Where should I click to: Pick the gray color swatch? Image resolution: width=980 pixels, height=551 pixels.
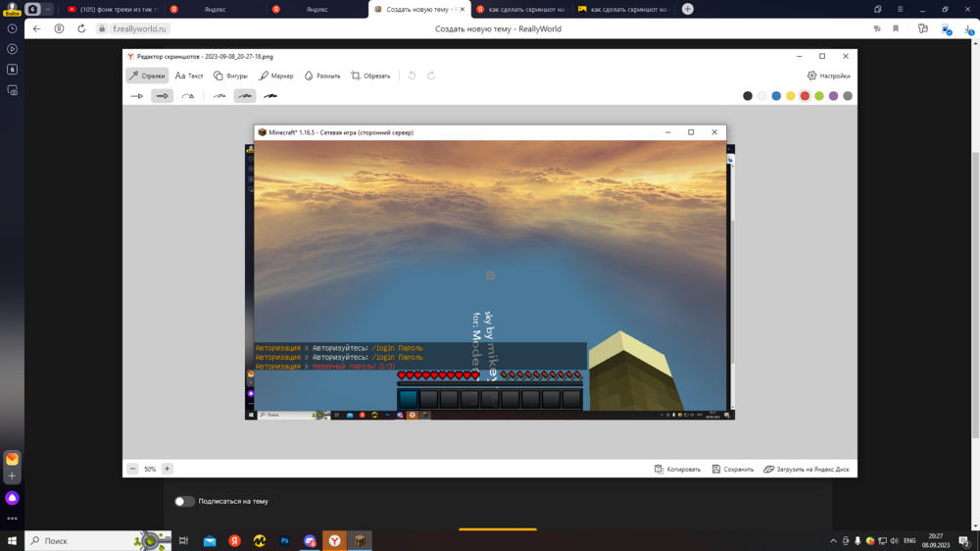click(x=848, y=96)
